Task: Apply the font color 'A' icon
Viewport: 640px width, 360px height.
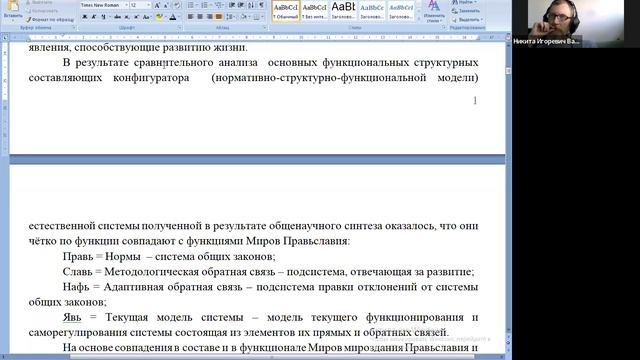Action: point(173,17)
